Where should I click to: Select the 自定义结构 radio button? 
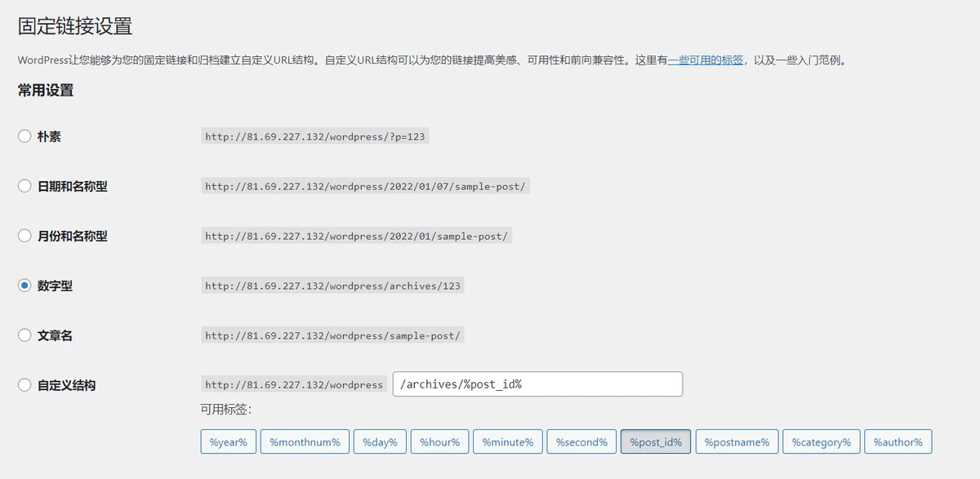(24, 384)
